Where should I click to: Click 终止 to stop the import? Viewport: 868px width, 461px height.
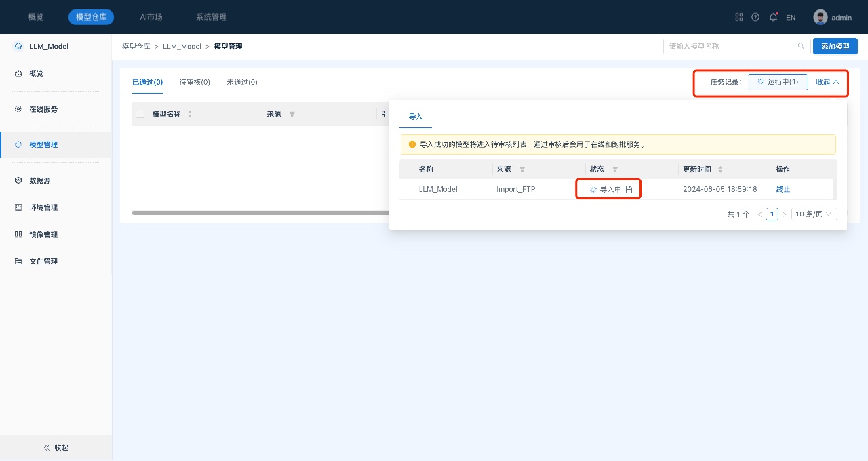click(783, 189)
